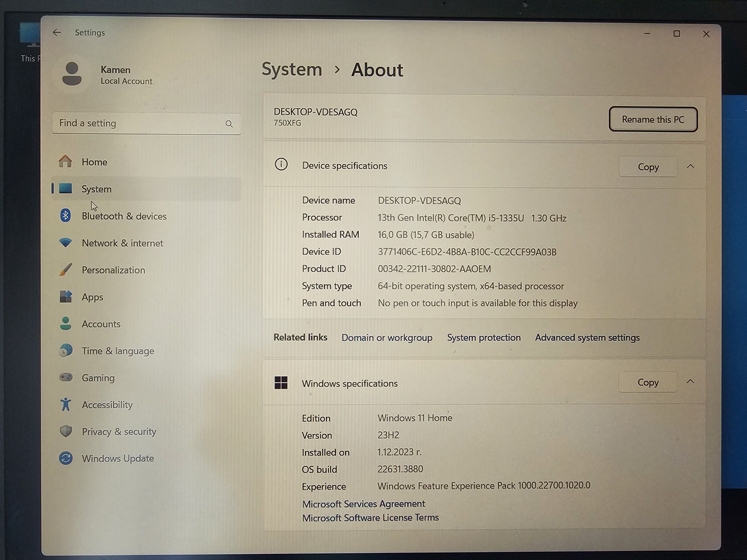Click the Network Wi-Fi icon

point(65,243)
